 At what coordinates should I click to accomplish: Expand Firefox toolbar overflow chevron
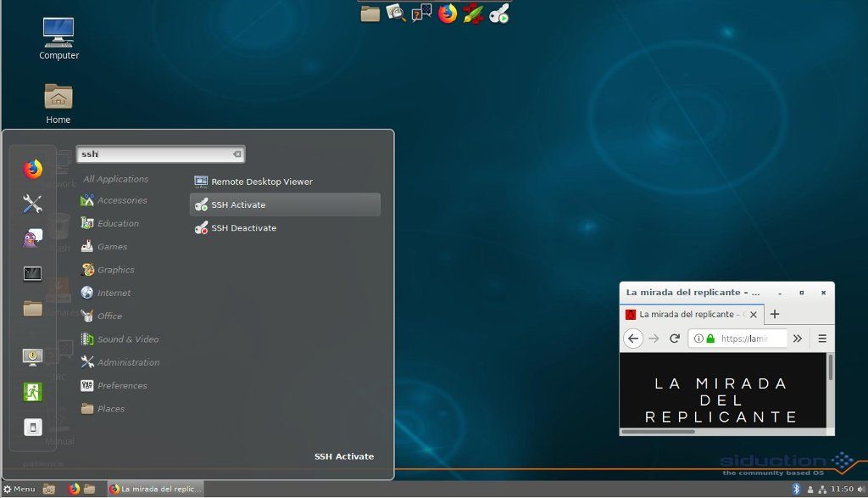pos(798,339)
